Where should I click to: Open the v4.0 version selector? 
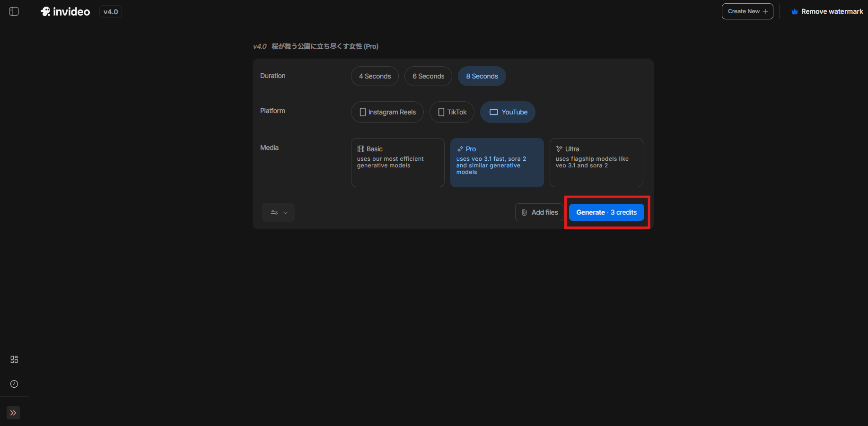[x=111, y=12]
